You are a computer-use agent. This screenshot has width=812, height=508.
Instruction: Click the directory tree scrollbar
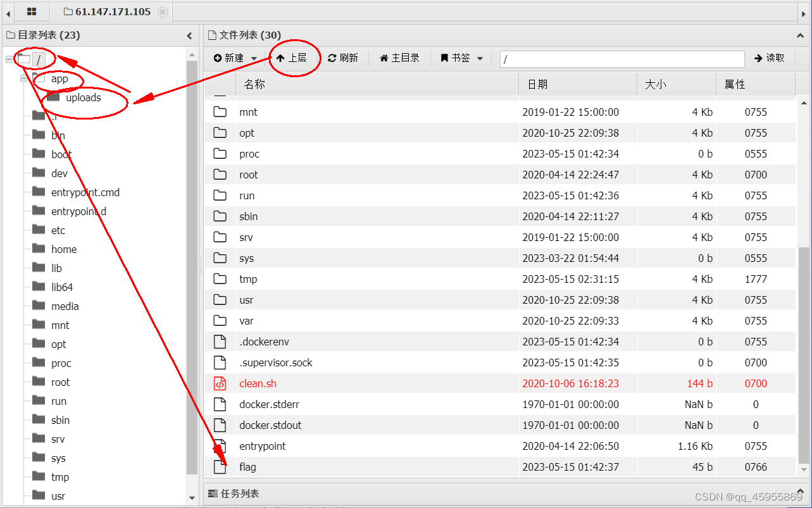tap(192, 268)
